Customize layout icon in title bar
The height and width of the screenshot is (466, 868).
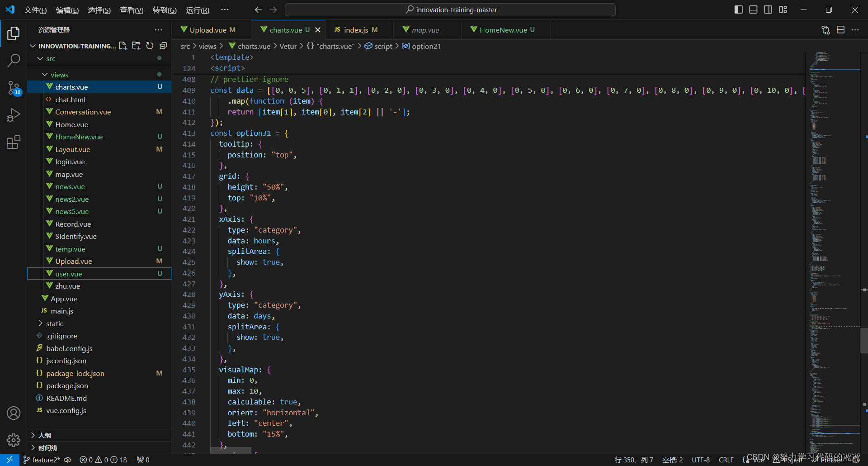tap(783, 10)
